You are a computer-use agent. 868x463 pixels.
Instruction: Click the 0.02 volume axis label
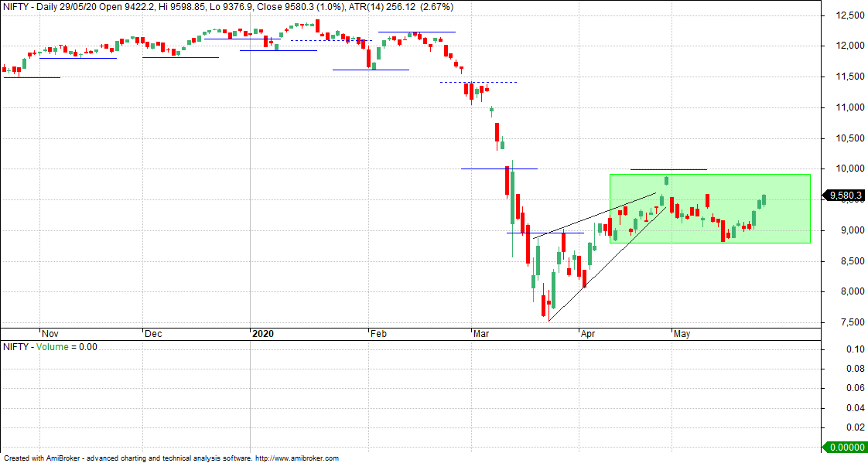click(856, 427)
